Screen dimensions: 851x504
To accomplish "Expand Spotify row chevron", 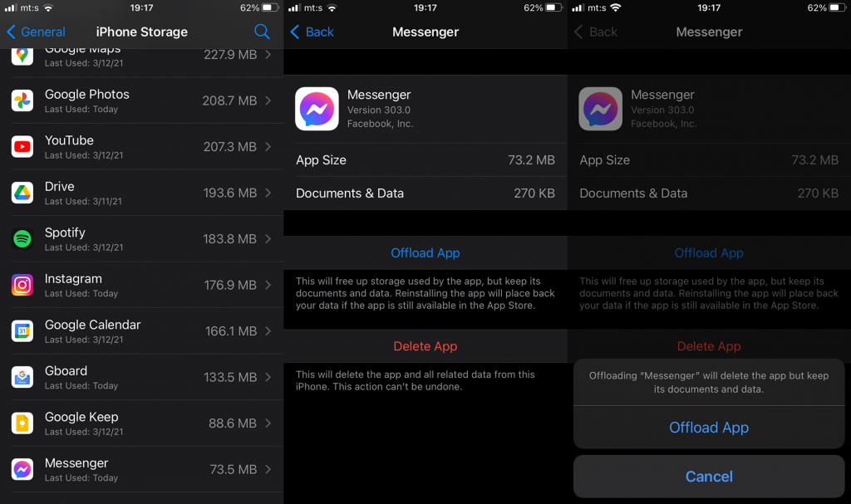I will click(268, 239).
